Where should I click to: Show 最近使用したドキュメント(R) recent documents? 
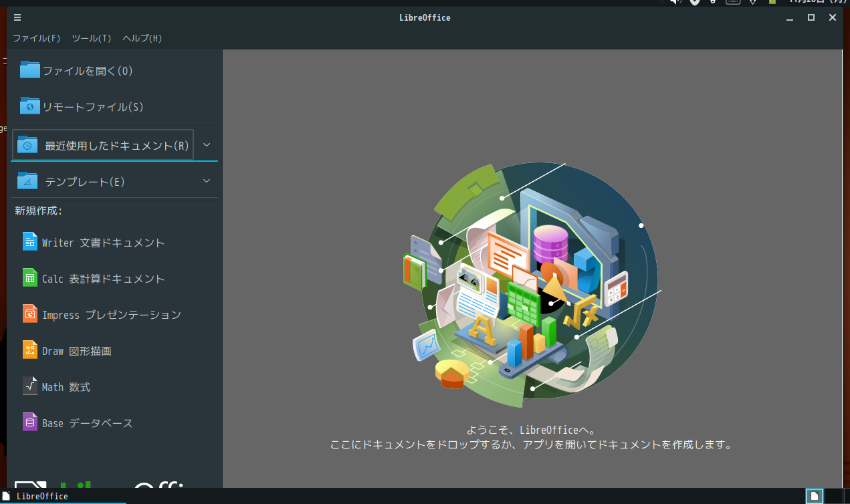pyautogui.click(x=103, y=145)
